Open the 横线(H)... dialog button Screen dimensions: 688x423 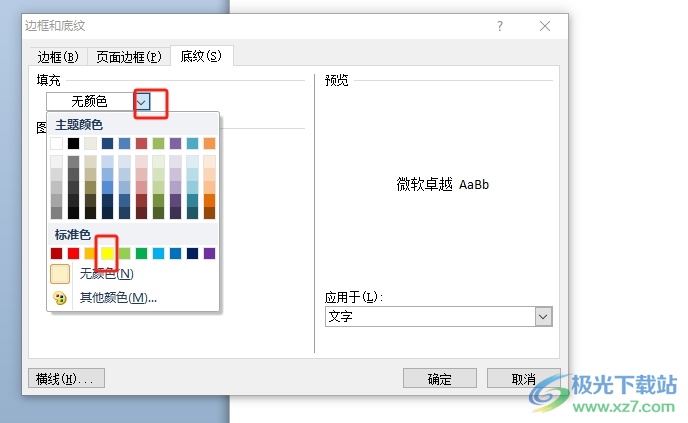[66, 378]
